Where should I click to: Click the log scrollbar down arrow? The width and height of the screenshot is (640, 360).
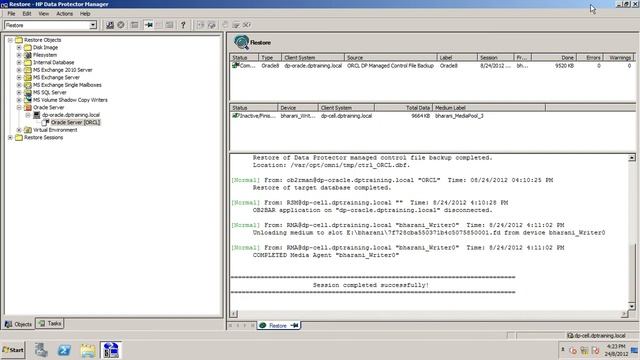631,306
